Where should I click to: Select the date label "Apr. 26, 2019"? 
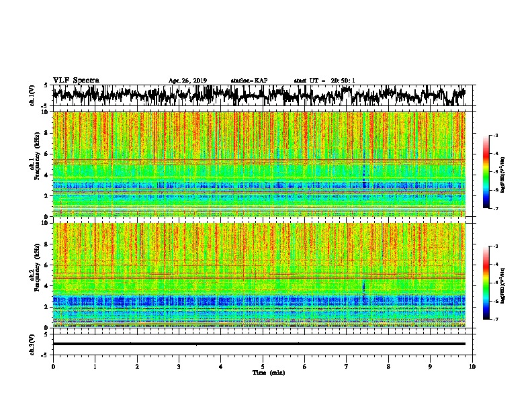[187, 81]
